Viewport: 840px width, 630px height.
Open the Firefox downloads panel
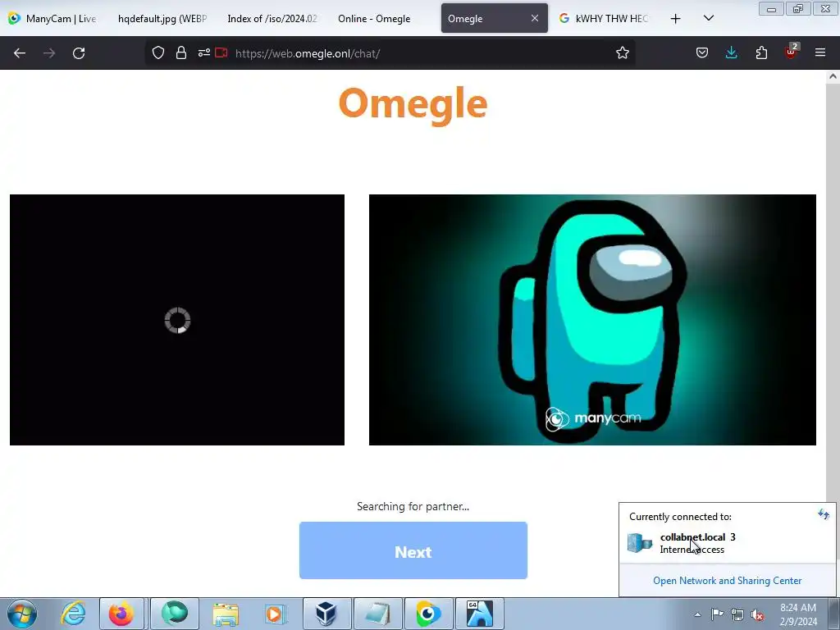(x=731, y=53)
